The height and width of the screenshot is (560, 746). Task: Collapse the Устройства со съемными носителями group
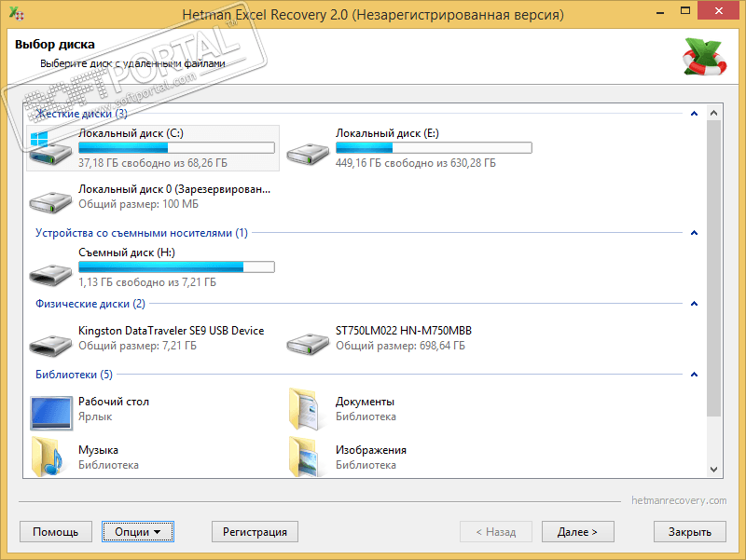694,233
